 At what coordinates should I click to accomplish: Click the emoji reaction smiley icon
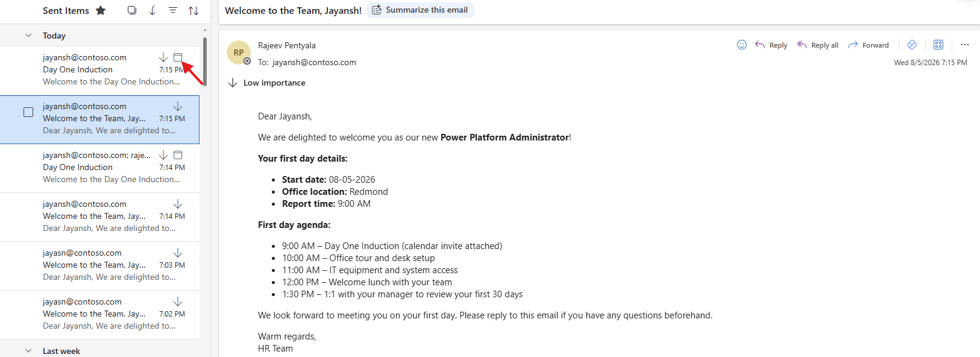click(742, 45)
